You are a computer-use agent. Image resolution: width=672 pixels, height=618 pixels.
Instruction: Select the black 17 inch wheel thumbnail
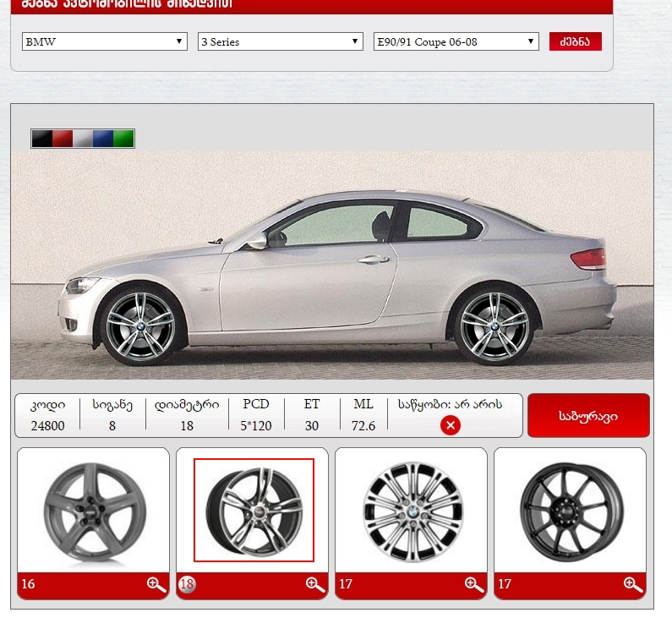point(571,511)
